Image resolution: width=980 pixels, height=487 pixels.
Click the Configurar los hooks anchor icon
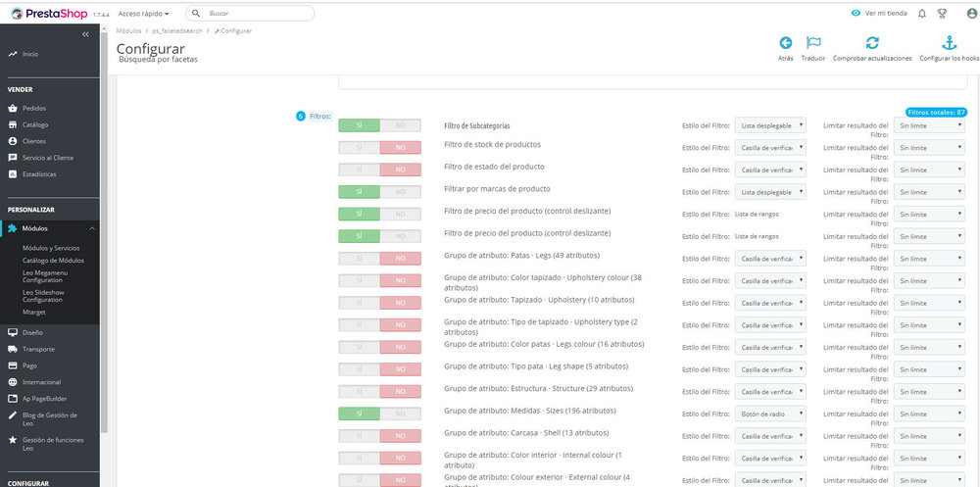(950, 42)
